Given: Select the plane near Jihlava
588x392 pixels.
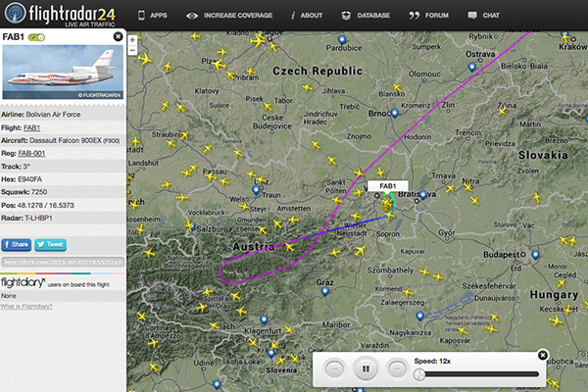Looking at the screenshot, I should (x=308, y=88).
